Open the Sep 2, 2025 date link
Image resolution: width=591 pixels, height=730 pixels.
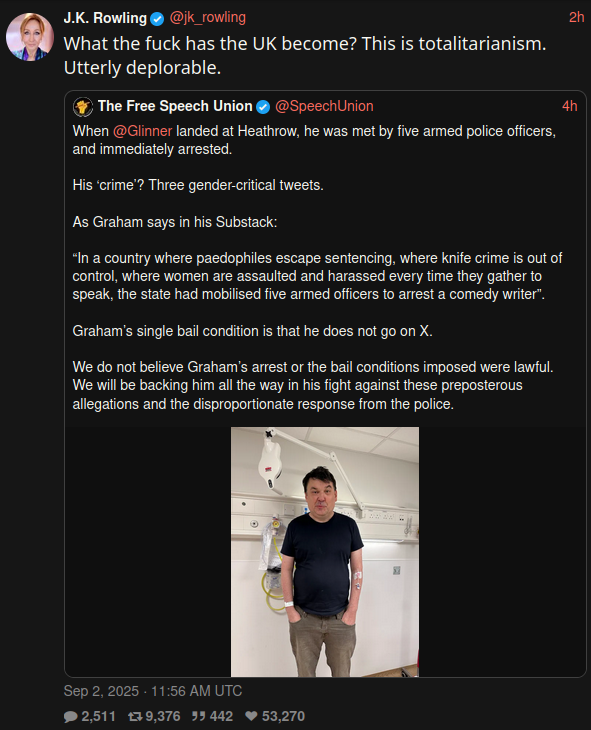[x=153, y=691]
